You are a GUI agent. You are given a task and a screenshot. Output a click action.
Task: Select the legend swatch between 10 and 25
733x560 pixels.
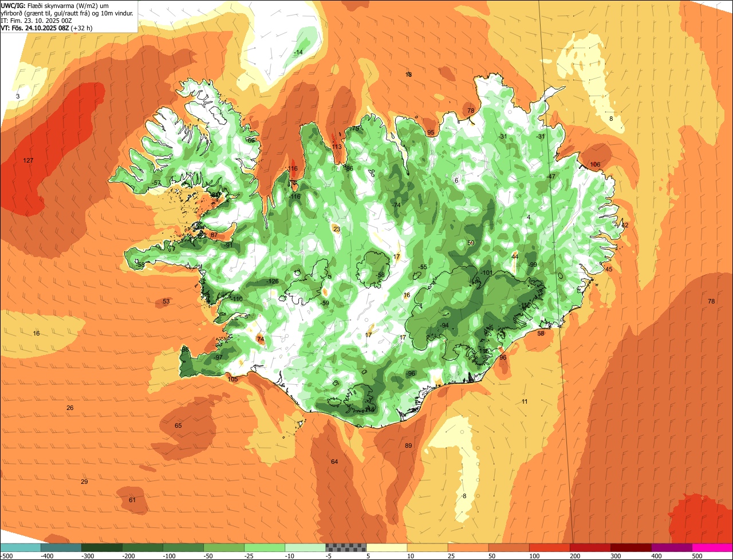427,547
